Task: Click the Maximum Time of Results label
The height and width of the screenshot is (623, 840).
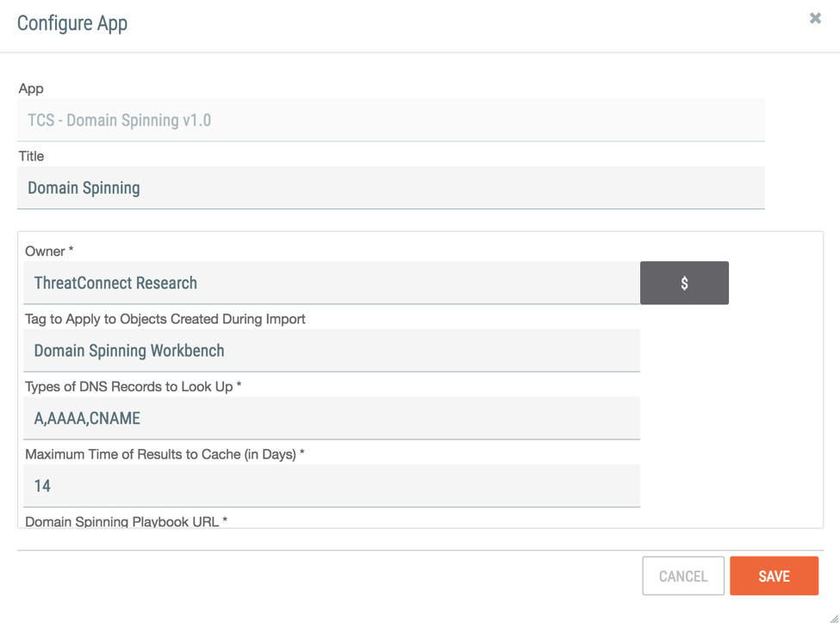Action: tap(165, 454)
